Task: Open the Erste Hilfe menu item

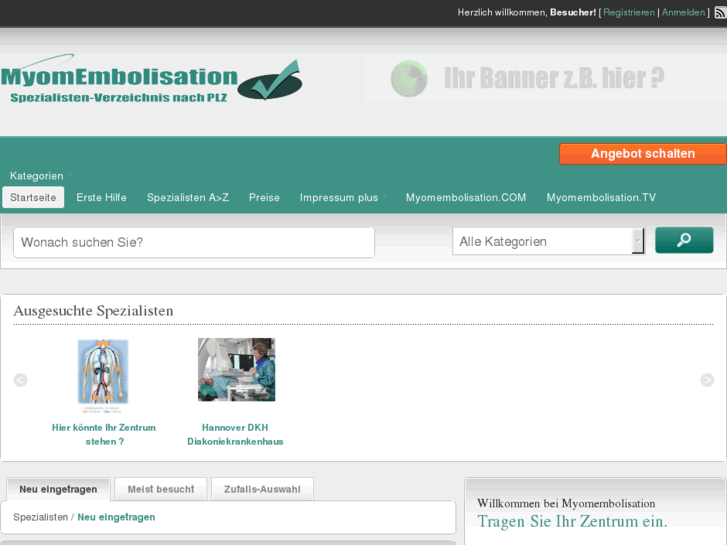Action: 102,198
